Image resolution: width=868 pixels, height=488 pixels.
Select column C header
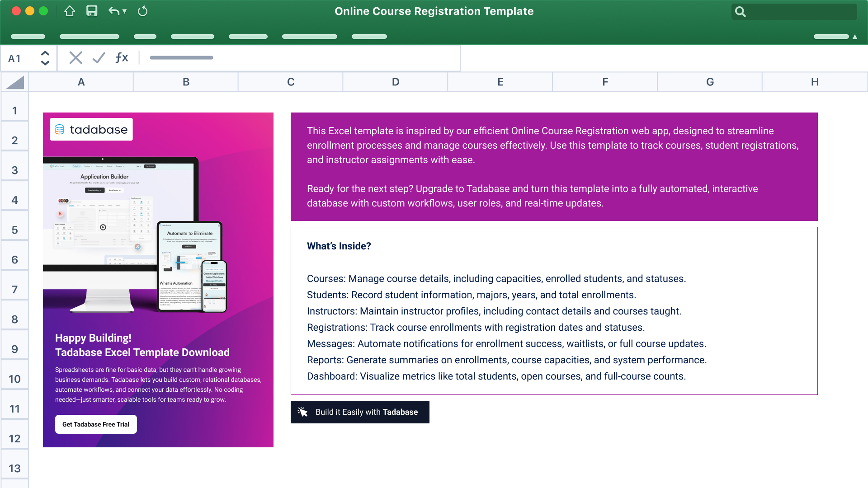click(291, 82)
